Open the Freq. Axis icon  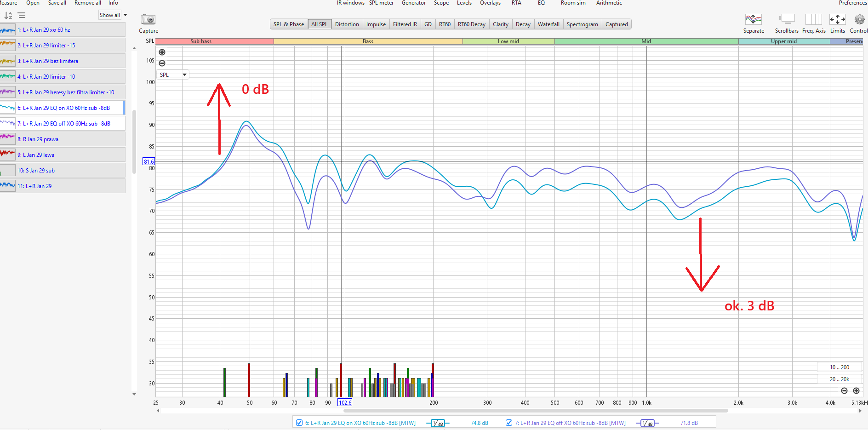tap(813, 19)
